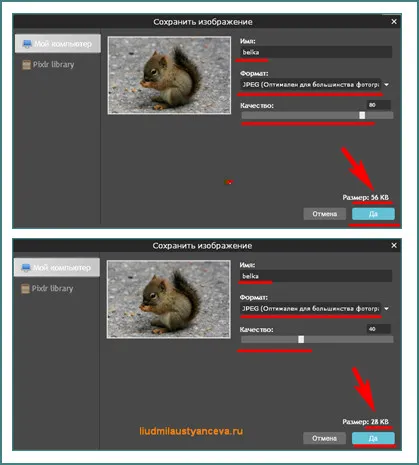Image resolution: width=419 pixels, height=465 pixels.
Task: Click squirrel preview in the quality 40 dialog
Action: 169,299
